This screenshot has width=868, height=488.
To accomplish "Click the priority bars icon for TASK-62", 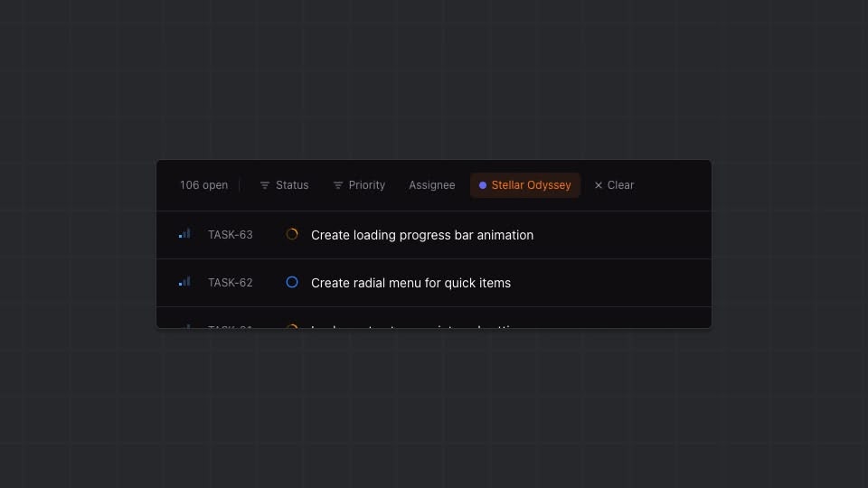I will [184, 282].
